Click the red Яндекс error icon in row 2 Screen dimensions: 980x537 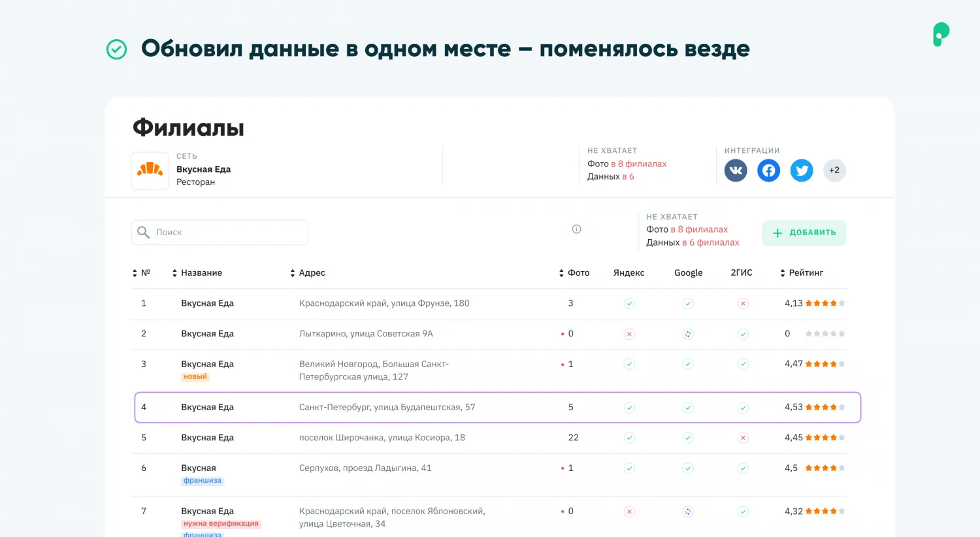coord(629,334)
